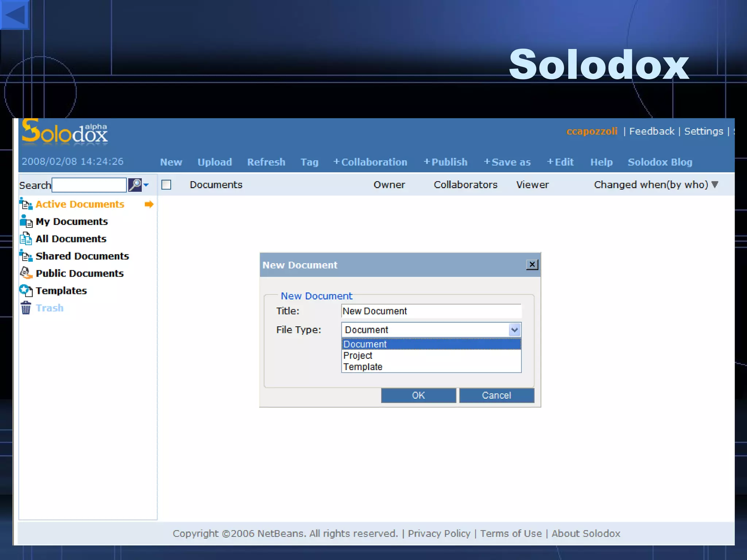This screenshot has height=560, width=747.
Task: Click the ccapozzoli username link
Action: (x=592, y=131)
